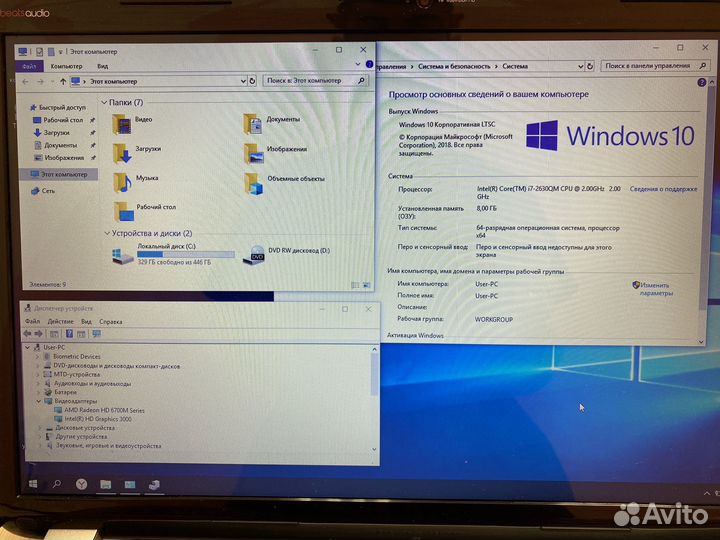The width and height of the screenshot is (720, 540).
Task: Expand the Батареи device node
Action: (39, 392)
